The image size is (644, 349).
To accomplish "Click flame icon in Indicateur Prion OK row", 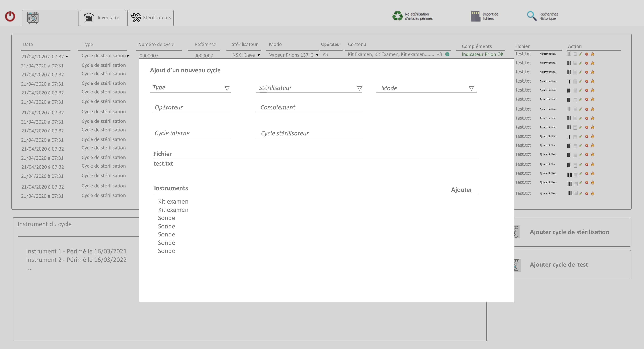I will coord(592,54).
